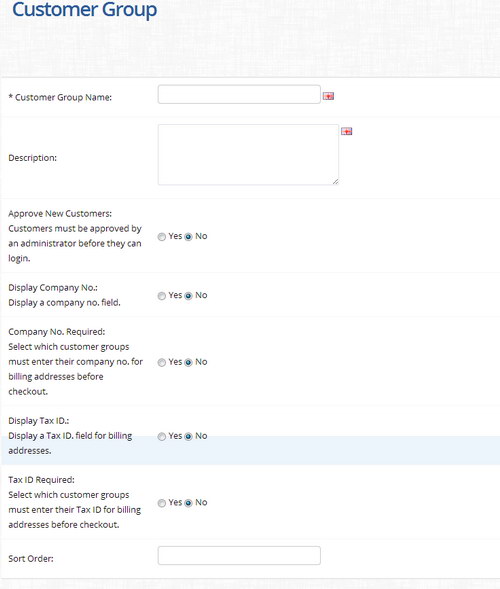This screenshot has width=500, height=589.
Task: Click the Sort Order label text
Action: [x=31, y=559]
